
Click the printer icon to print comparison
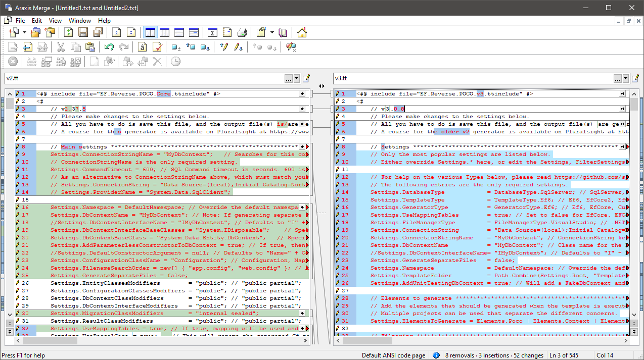(x=242, y=32)
